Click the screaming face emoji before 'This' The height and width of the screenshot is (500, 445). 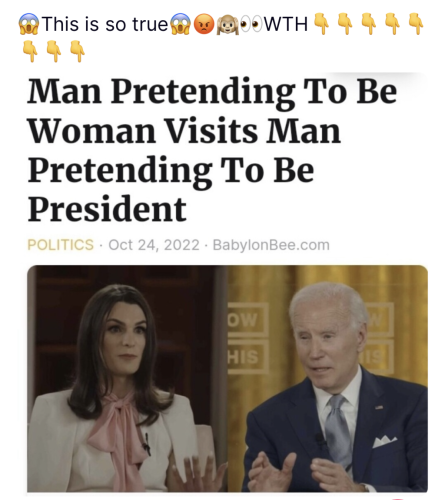29,24
